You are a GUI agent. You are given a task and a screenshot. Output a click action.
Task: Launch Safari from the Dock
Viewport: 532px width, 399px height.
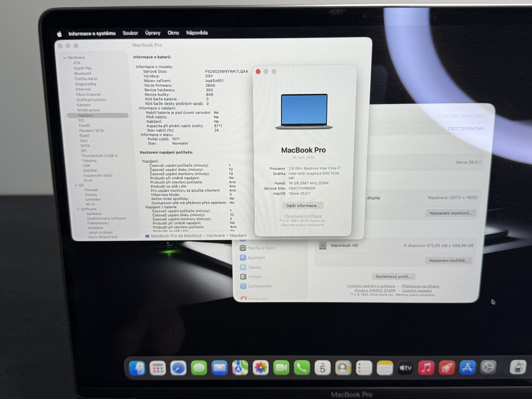click(178, 368)
